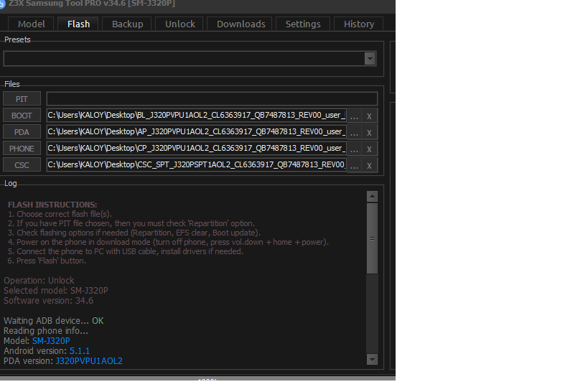588x392 pixels.
Task: Click the log scrollbar thumb
Action: [372, 238]
